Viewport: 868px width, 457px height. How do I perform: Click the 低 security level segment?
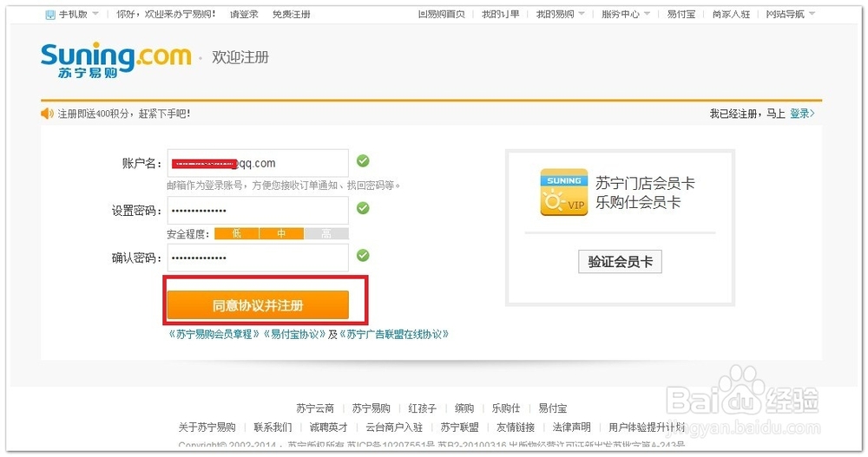coord(236,233)
